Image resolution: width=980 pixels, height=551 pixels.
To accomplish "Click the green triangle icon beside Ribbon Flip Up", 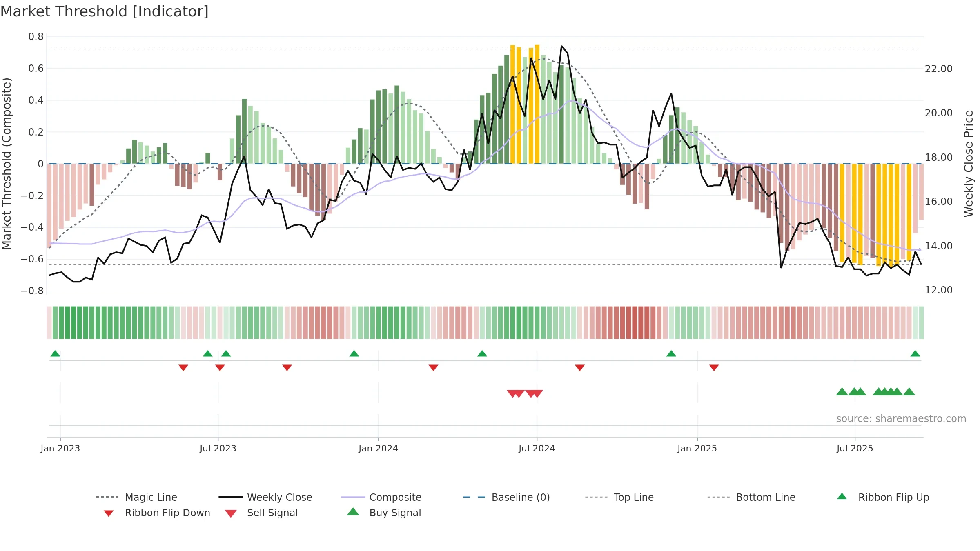I will pyautogui.click(x=842, y=496).
